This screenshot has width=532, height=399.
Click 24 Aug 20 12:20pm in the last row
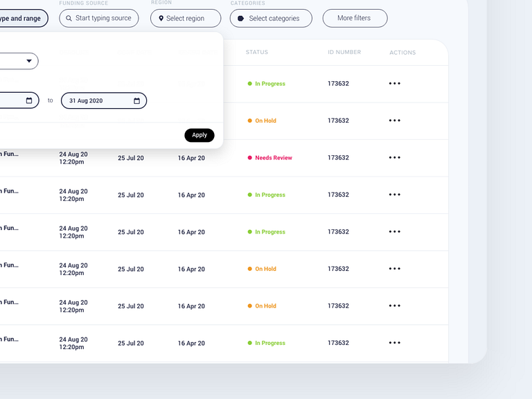pyautogui.click(x=73, y=344)
